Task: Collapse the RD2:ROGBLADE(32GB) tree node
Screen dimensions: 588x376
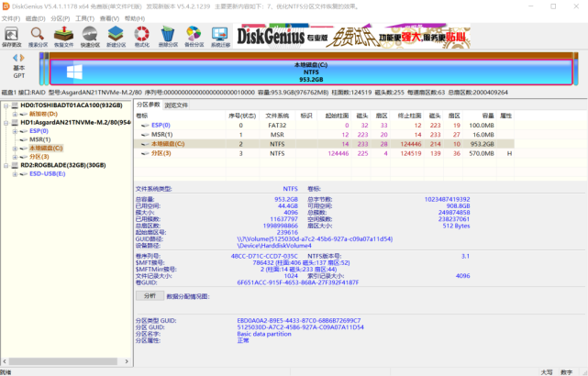Action: click(6, 165)
